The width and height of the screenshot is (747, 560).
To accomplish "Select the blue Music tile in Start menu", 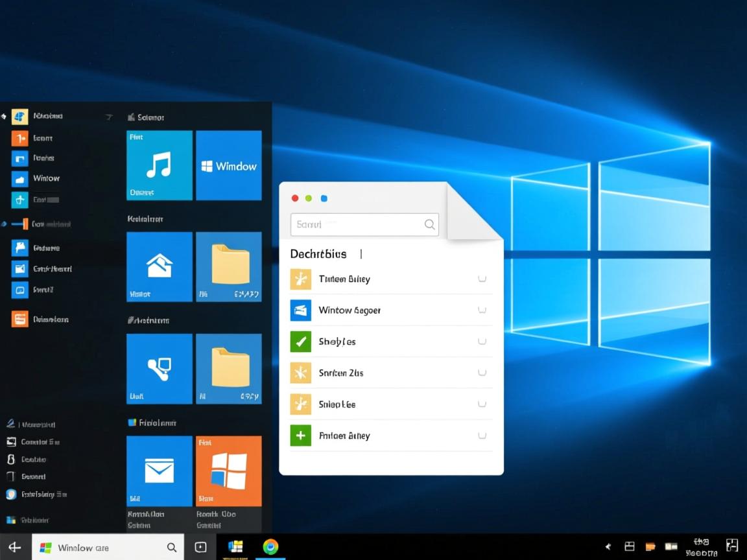I will (159, 165).
